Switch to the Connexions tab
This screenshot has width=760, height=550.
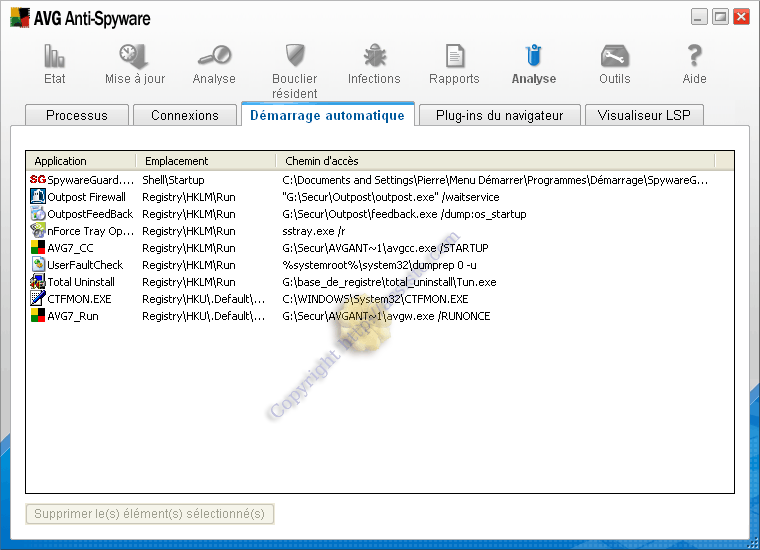185,115
